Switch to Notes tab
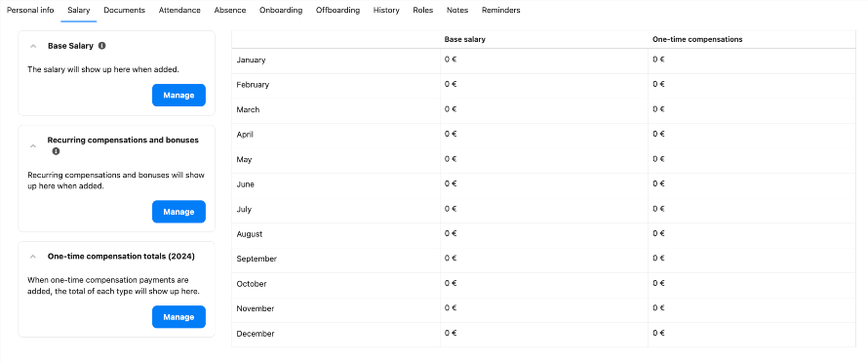This screenshot has width=868, height=363. tap(457, 10)
